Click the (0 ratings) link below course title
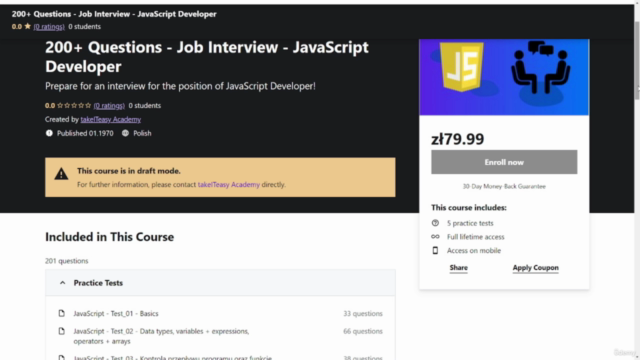The height and width of the screenshot is (360, 640). point(109,105)
